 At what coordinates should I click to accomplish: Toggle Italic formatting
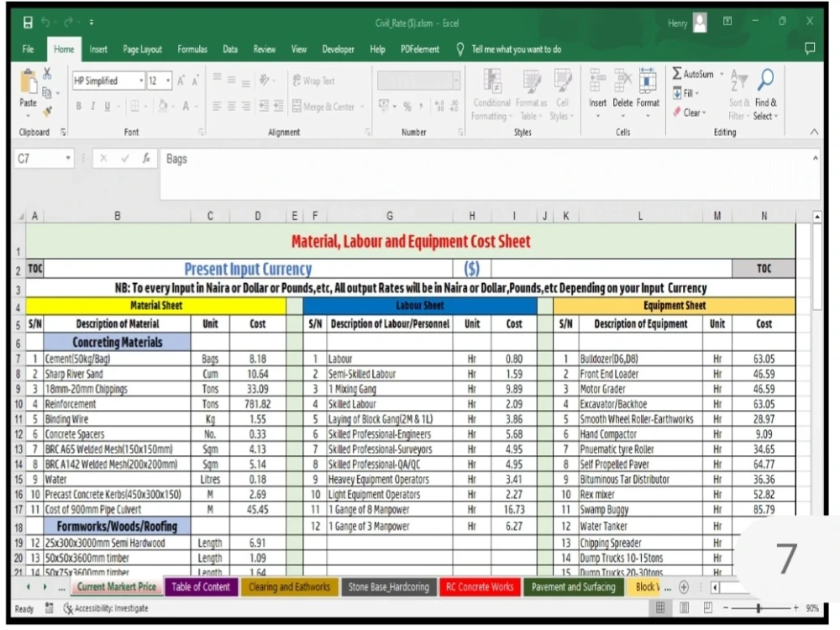tap(92, 106)
